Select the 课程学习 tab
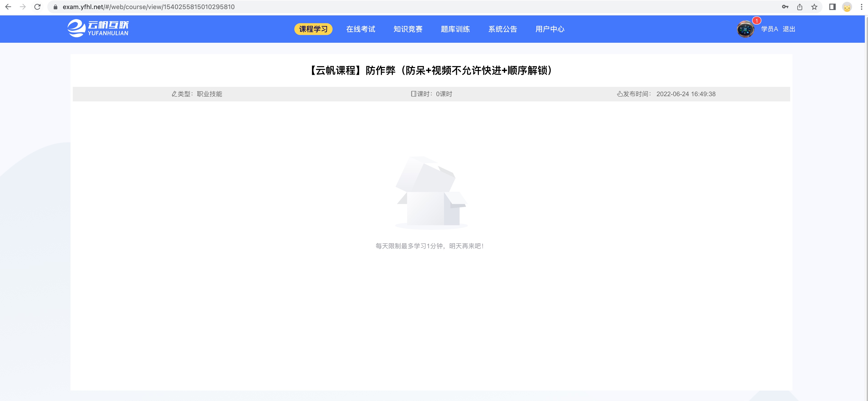This screenshot has width=868, height=401. tap(313, 29)
